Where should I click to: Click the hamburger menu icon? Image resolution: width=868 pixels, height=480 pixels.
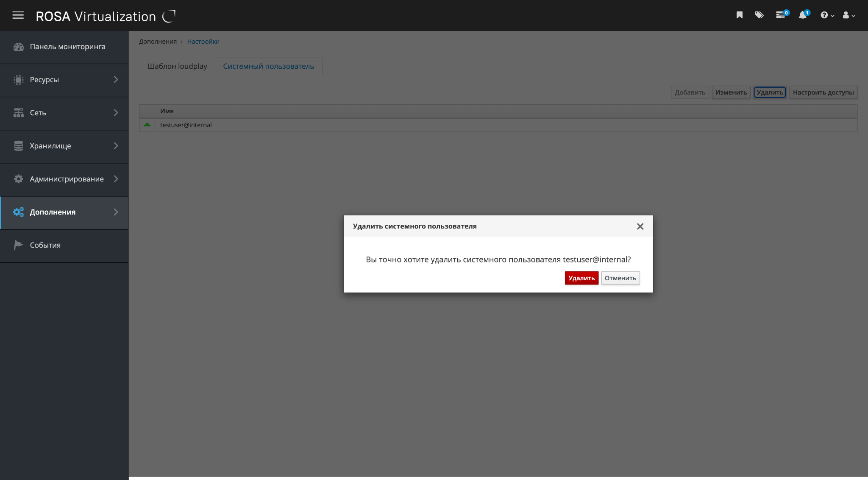(x=18, y=16)
